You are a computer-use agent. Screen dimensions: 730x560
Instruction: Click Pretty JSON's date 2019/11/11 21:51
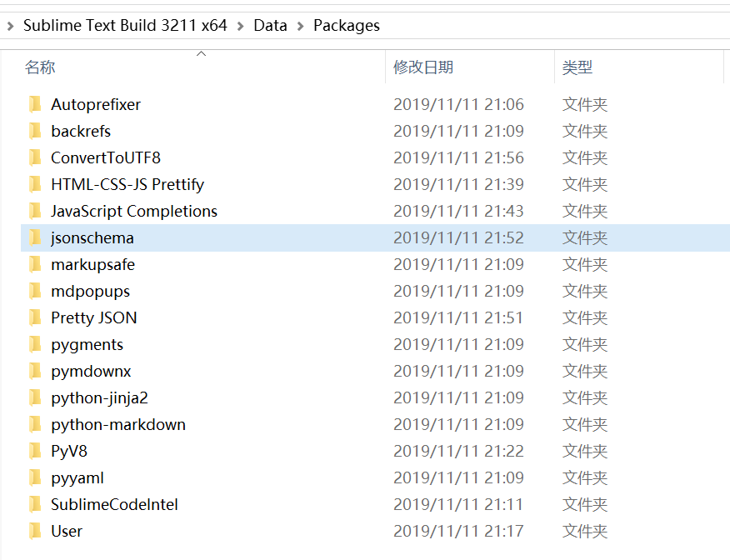tap(458, 317)
